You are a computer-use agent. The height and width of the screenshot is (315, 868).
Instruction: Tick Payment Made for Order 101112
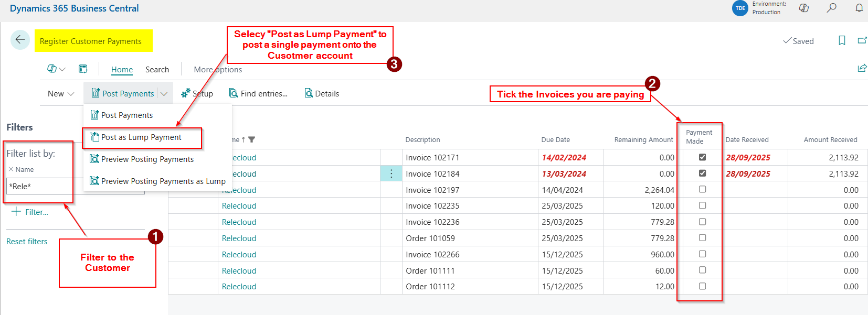coord(702,286)
